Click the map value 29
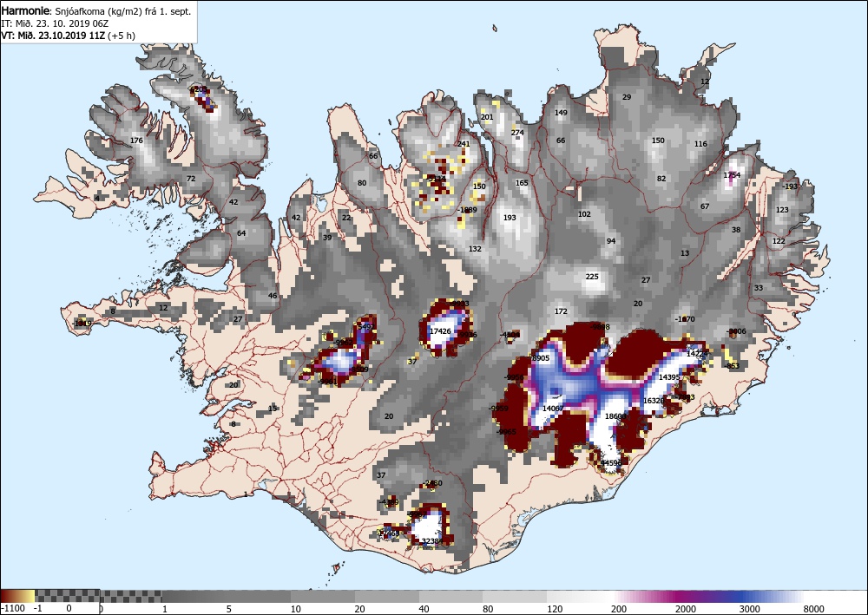 pos(627,97)
